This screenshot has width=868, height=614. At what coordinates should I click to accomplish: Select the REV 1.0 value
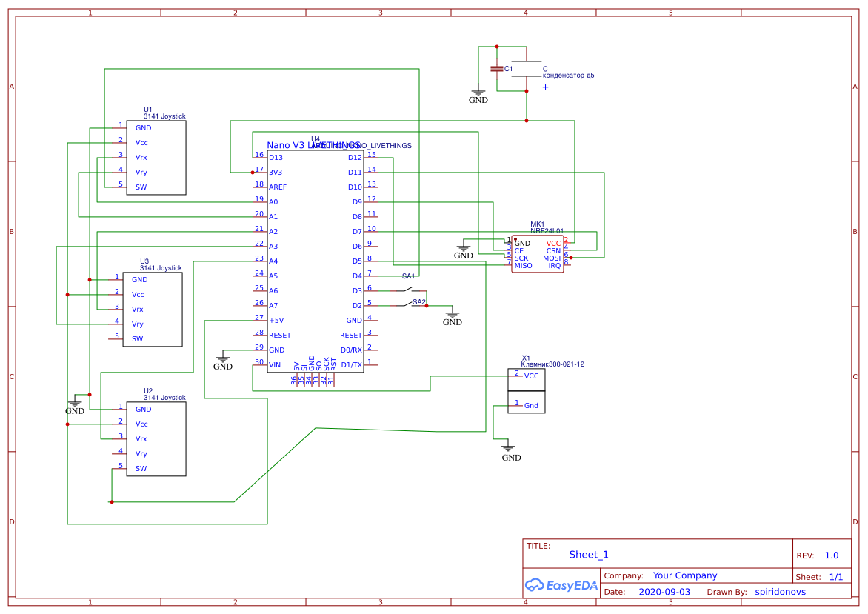831,555
